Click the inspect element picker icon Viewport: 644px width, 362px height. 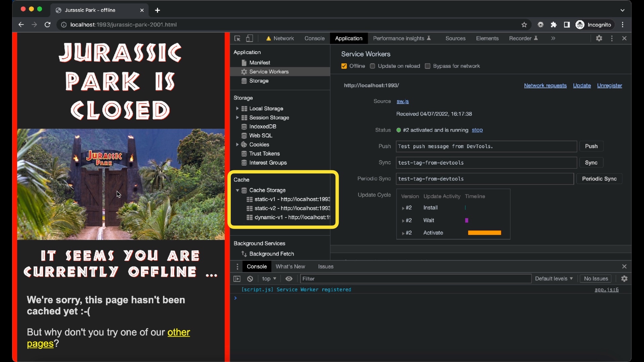[237, 39]
